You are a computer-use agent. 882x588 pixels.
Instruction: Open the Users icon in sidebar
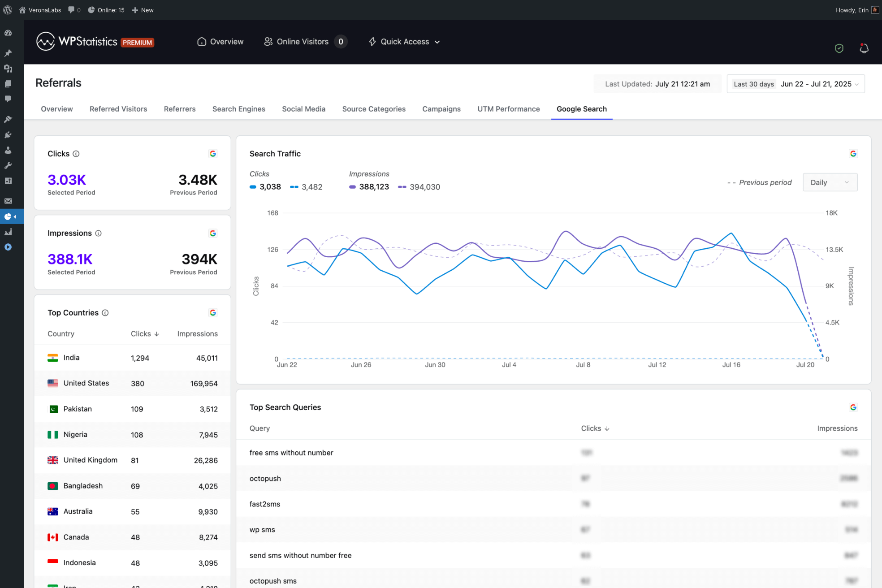[8, 150]
